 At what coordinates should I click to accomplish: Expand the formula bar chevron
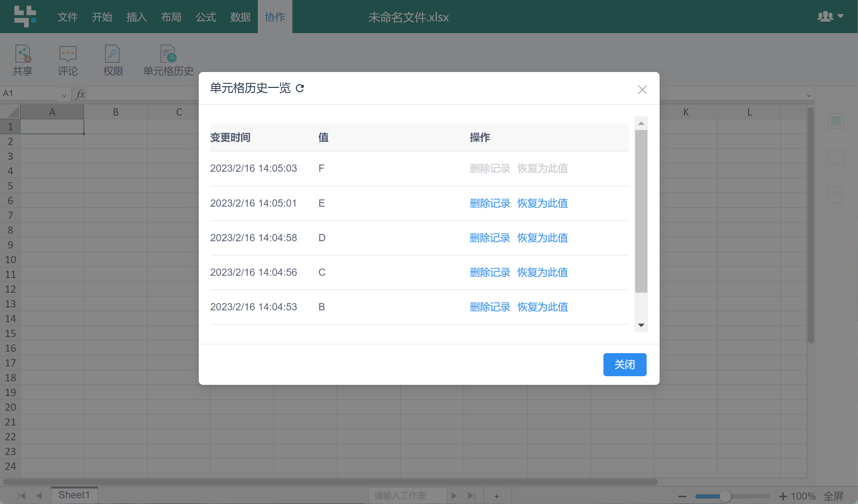coord(809,96)
